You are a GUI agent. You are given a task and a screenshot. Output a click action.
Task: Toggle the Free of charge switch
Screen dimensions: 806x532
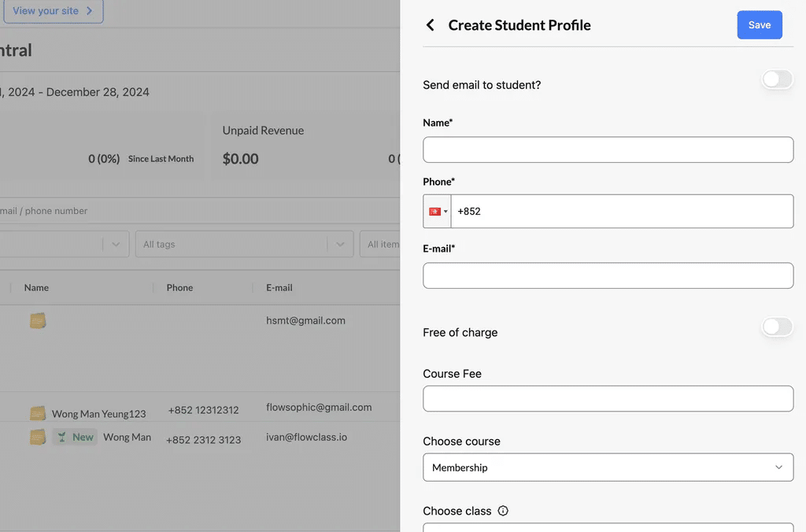coord(777,327)
